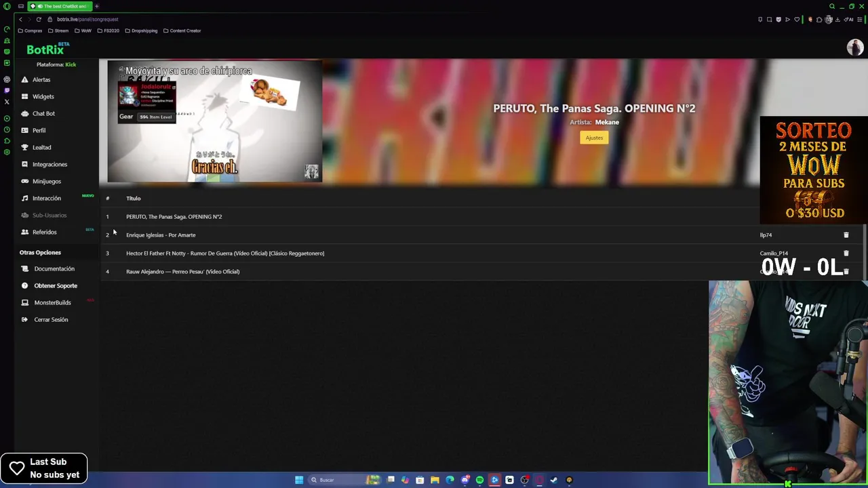Delete the Enrique Iglesias song request
This screenshot has width=868, height=488.
click(846, 235)
